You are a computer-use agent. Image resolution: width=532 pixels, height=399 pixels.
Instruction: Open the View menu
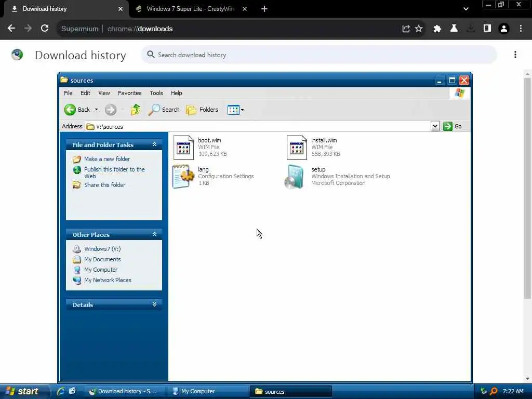point(104,93)
